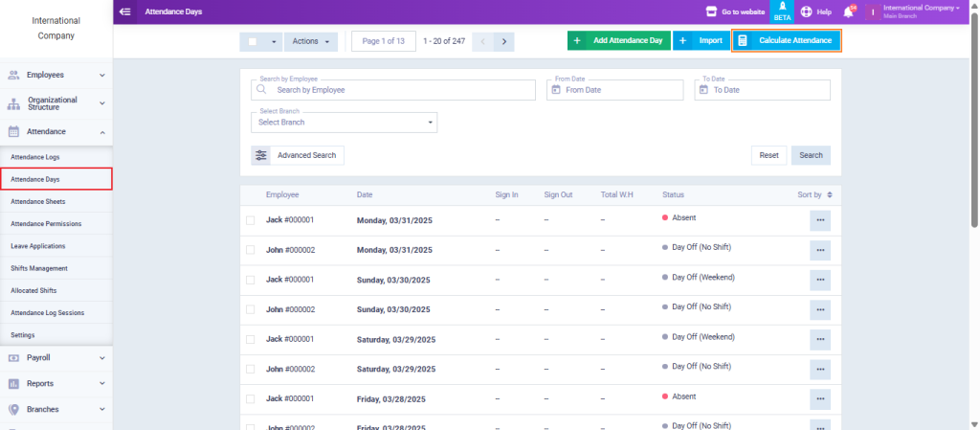This screenshot has height=430, width=980.
Task: Click the To Date calendar icon
Action: coord(703,90)
